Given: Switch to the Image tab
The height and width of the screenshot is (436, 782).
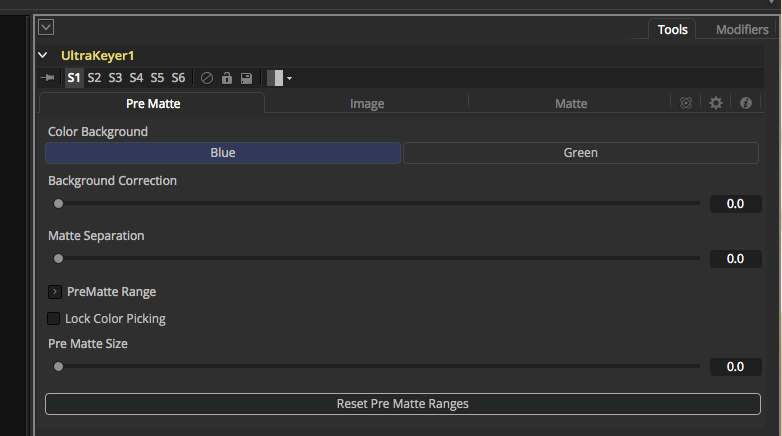Looking at the screenshot, I should 366,103.
